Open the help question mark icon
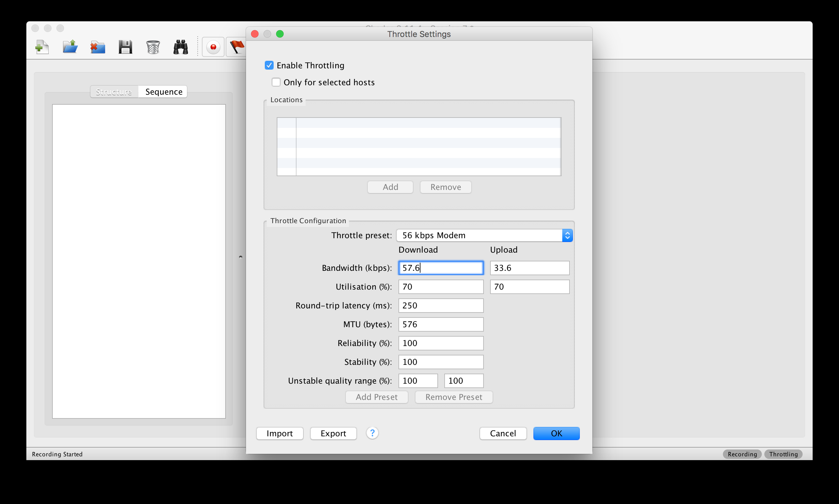Screen dimensions: 839x504 372,433
